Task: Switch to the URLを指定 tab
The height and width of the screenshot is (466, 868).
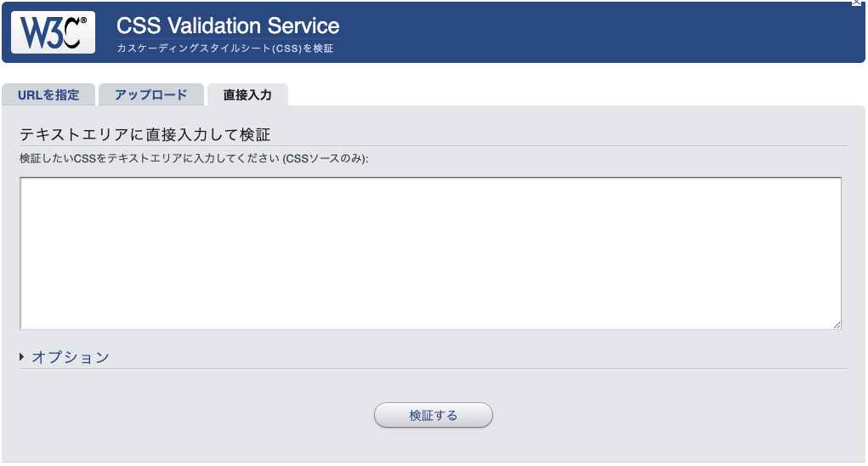Action: coord(48,94)
